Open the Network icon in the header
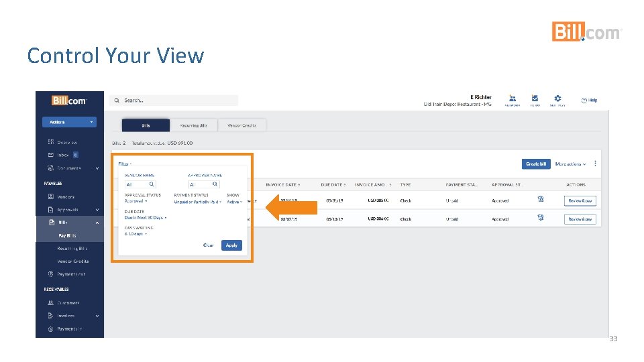 (x=512, y=99)
